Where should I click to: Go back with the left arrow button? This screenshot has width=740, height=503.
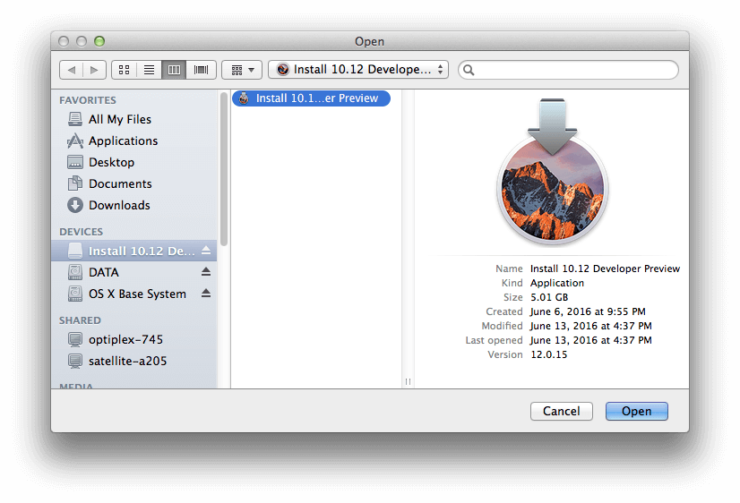71,70
